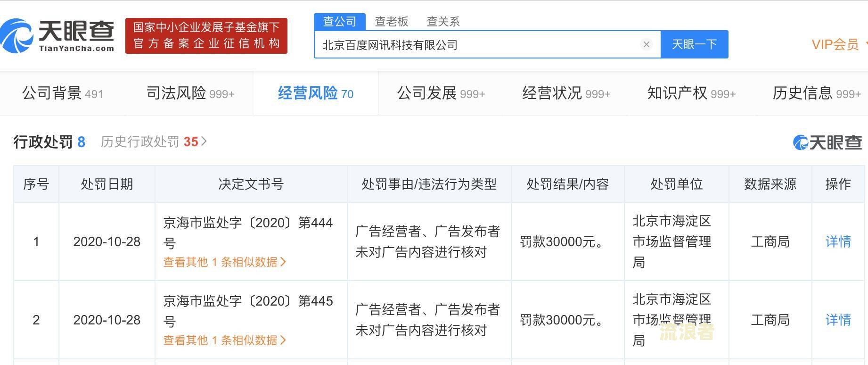Open the 公司发展 tab

pyautogui.click(x=441, y=93)
